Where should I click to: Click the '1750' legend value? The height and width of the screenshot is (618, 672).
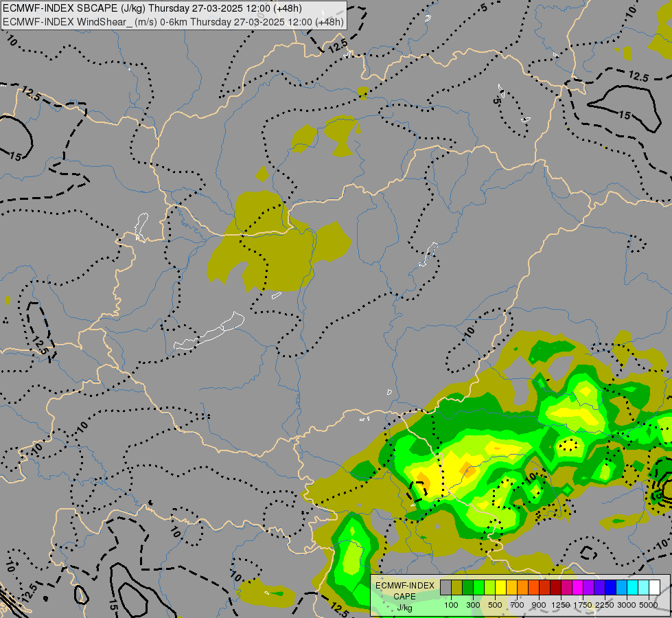[x=583, y=605]
